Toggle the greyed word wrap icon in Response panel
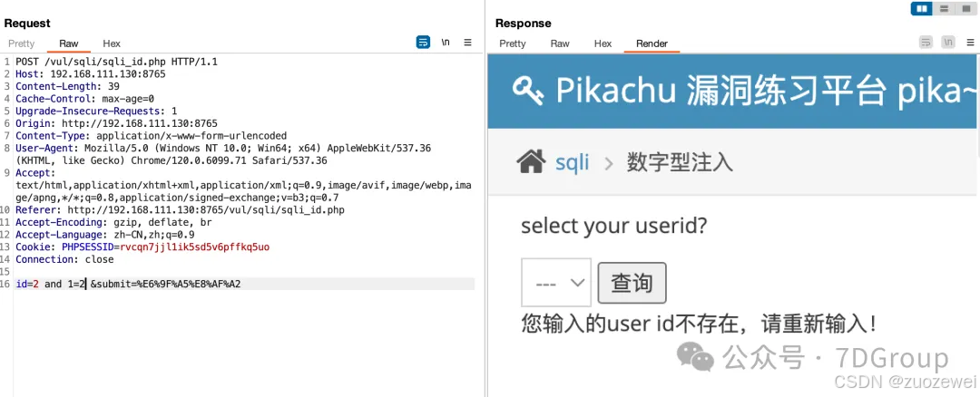980x397 pixels. click(926, 43)
